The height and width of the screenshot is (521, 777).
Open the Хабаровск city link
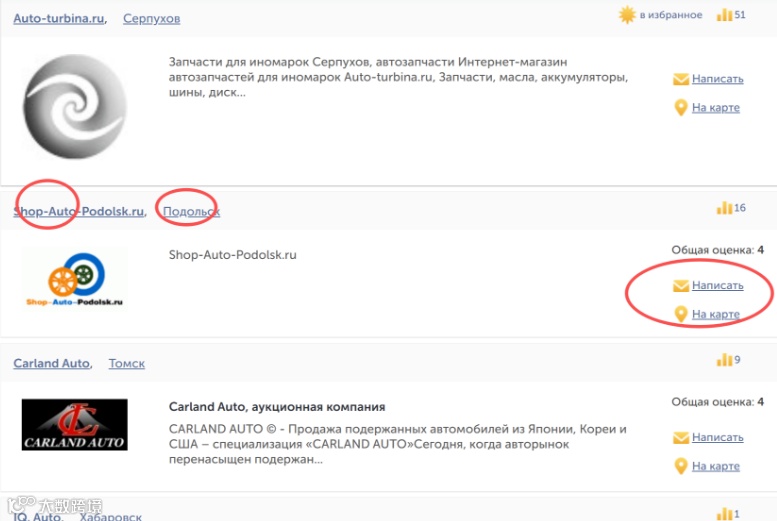point(111,516)
